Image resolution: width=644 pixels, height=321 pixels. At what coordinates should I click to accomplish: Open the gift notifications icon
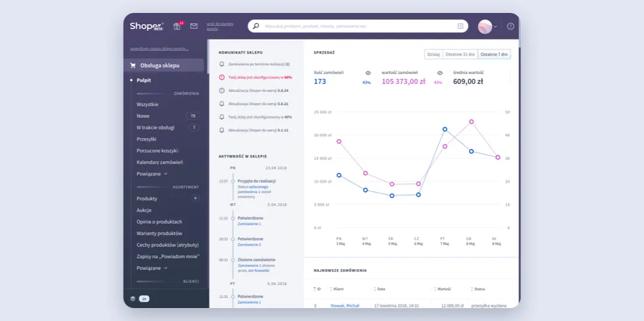pos(177,26)
